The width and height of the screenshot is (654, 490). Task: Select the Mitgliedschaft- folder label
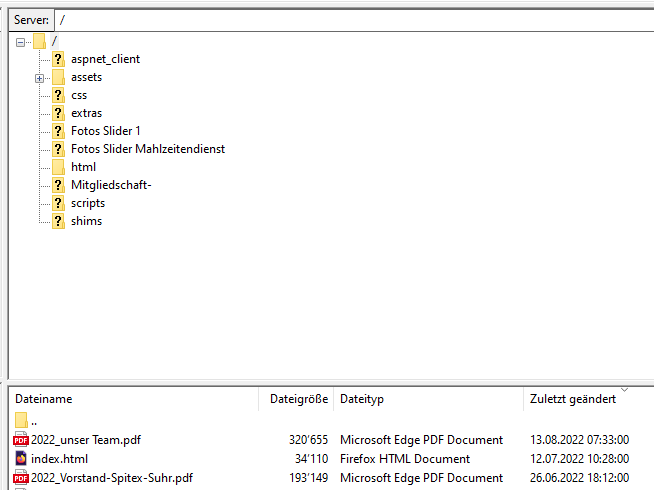111,185
